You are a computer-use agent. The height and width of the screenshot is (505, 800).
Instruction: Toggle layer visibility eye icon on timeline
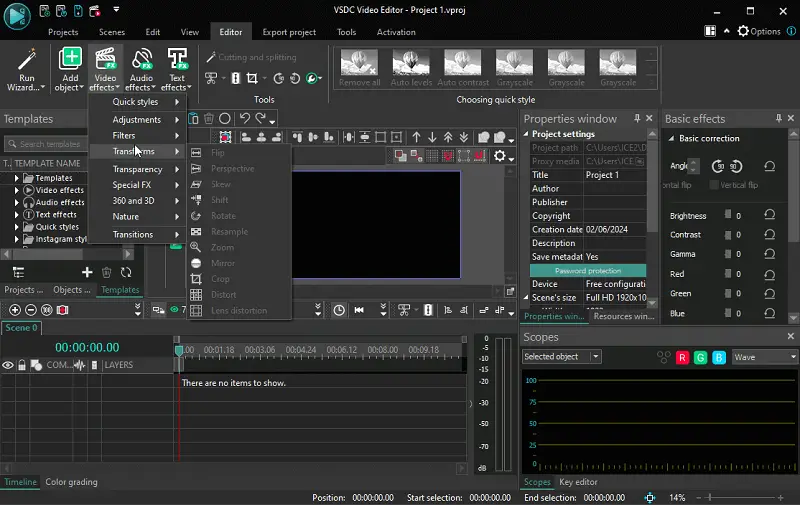[8, 365]
